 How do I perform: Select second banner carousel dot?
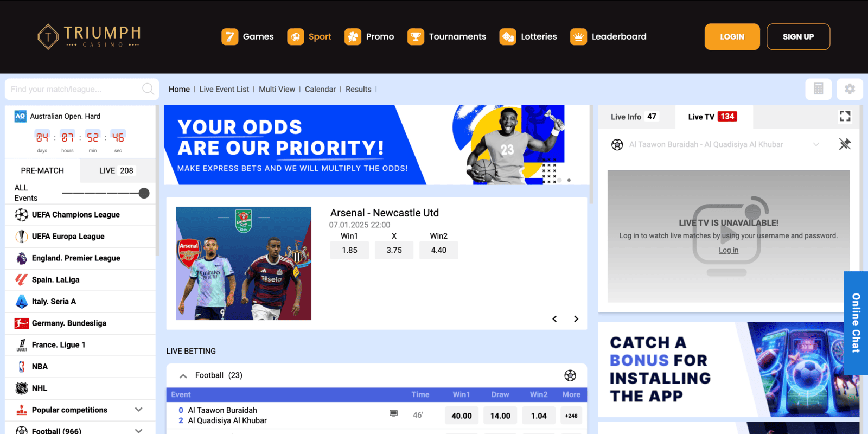pos(569,180)
